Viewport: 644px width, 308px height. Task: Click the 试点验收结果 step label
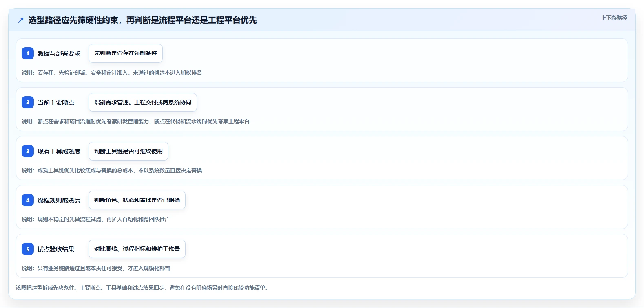(56, 249)
